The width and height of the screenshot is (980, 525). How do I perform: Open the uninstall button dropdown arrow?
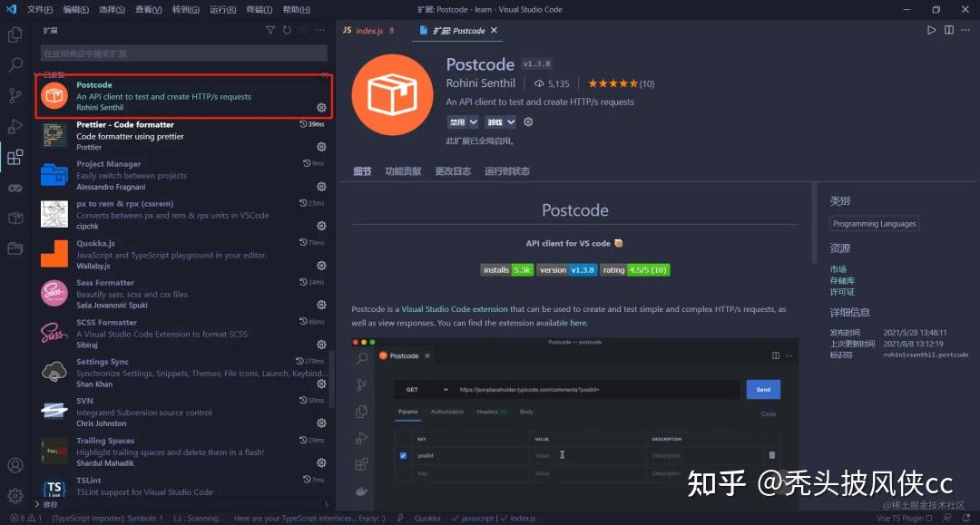click(x=511, y=122)
